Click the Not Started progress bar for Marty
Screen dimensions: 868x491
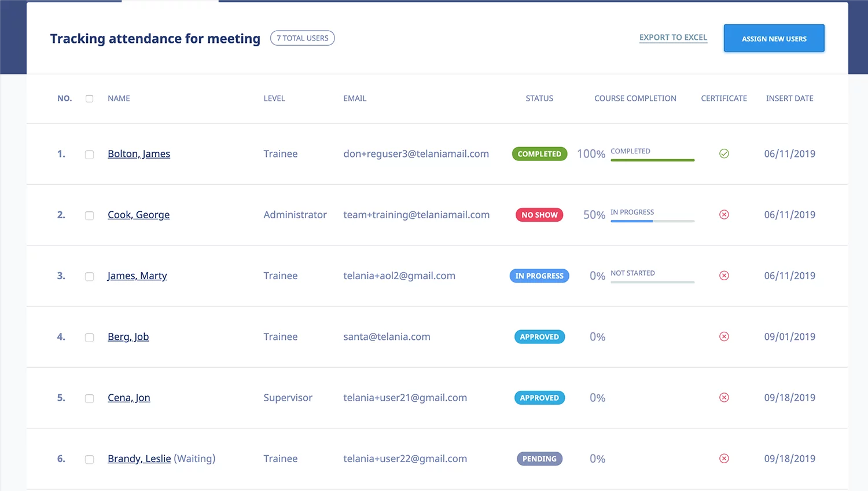coord(652,282)
